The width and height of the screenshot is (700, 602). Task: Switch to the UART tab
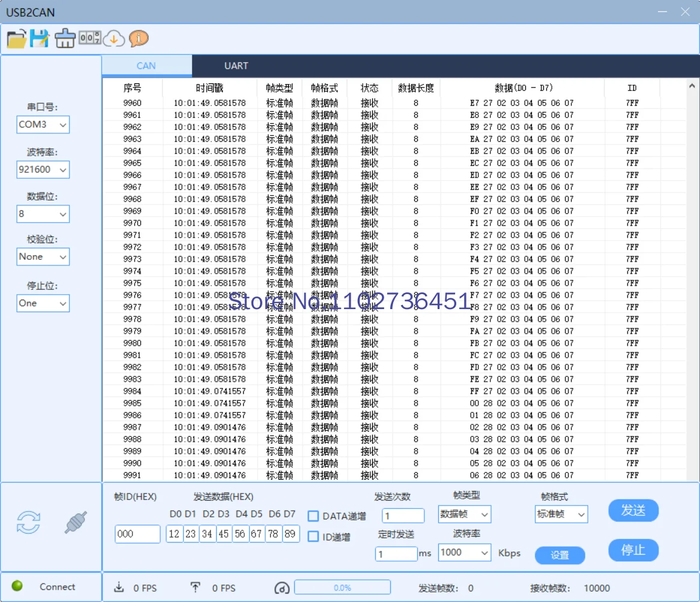coord(236,66)
